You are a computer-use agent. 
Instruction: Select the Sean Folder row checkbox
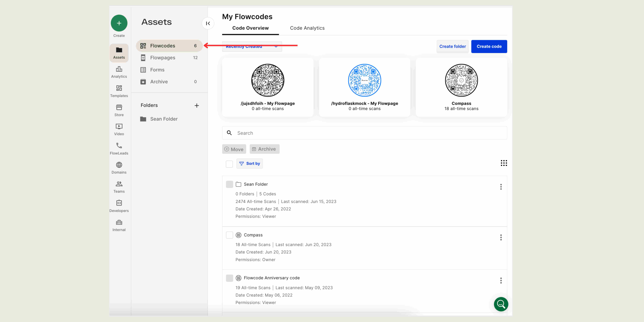click(x=229, y=184)
